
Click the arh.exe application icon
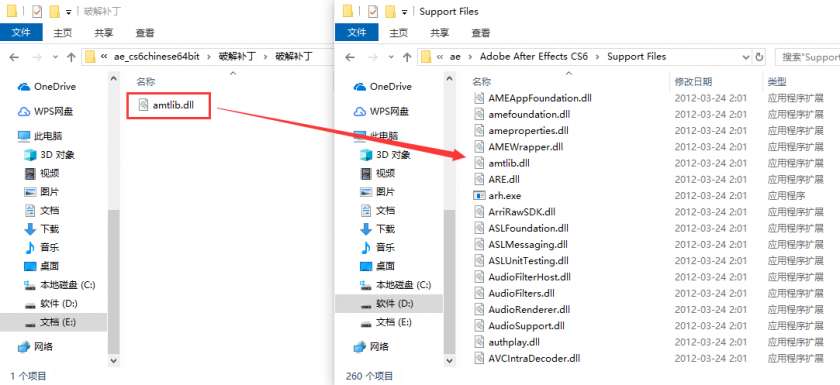coord(478,195)
